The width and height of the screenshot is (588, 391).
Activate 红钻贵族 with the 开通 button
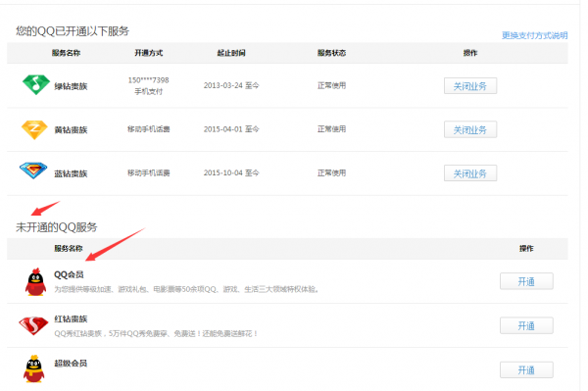526,325
